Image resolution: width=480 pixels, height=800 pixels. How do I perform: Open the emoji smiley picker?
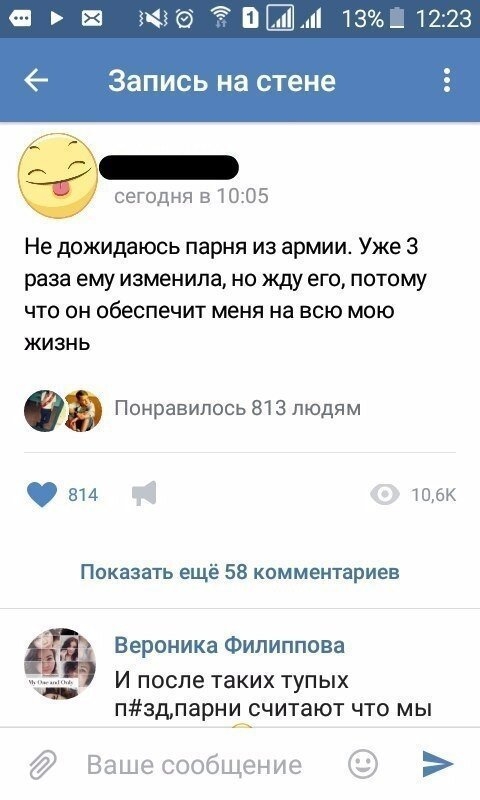coord(363,764)
